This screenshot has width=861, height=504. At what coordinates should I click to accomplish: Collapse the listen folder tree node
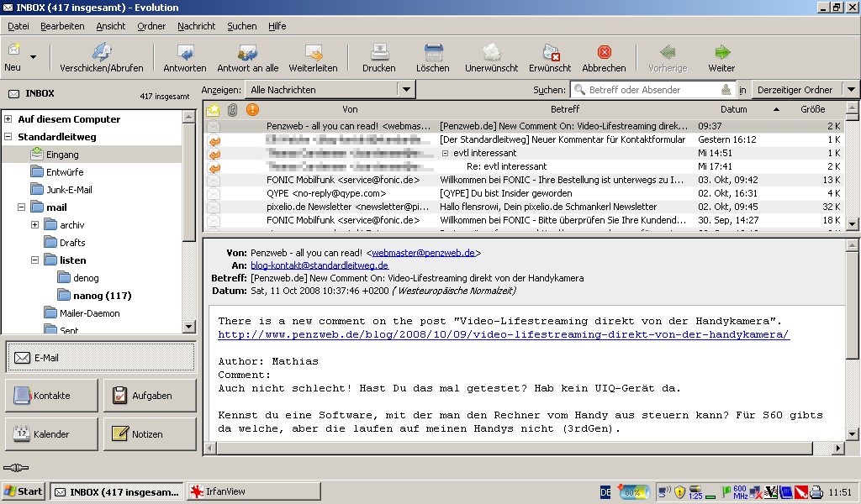35,260
